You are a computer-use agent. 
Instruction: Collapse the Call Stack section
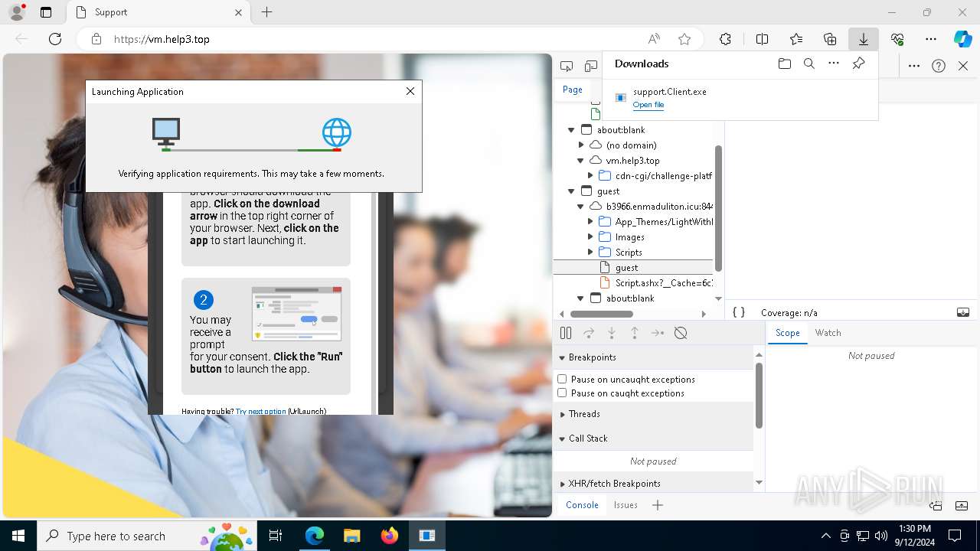click(562, 439)
